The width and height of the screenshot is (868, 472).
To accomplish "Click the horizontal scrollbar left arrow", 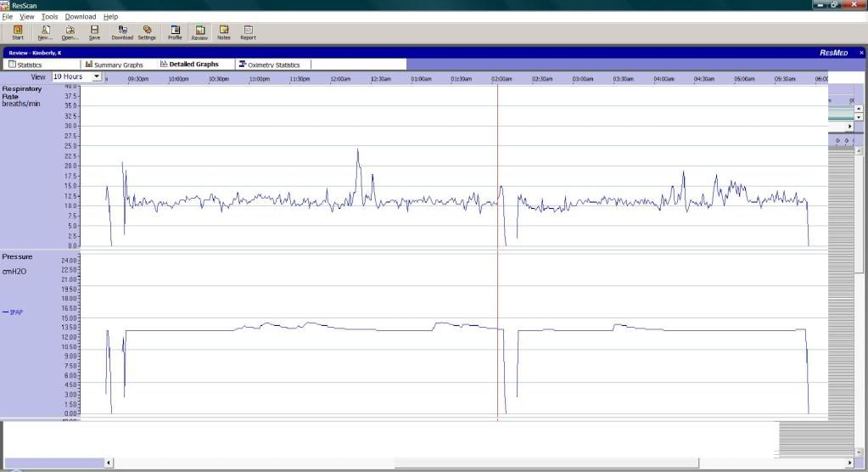I will [x=107, y=463].
